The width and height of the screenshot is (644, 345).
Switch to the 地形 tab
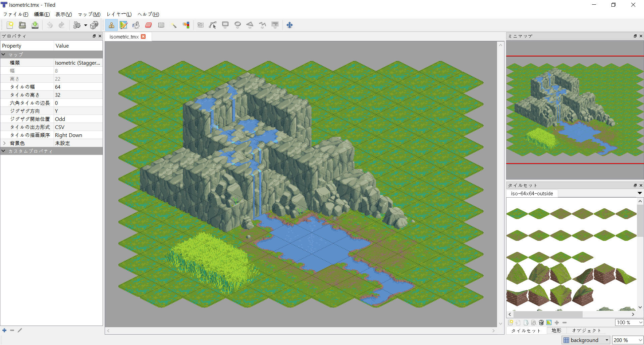click(x=556, y=331)
